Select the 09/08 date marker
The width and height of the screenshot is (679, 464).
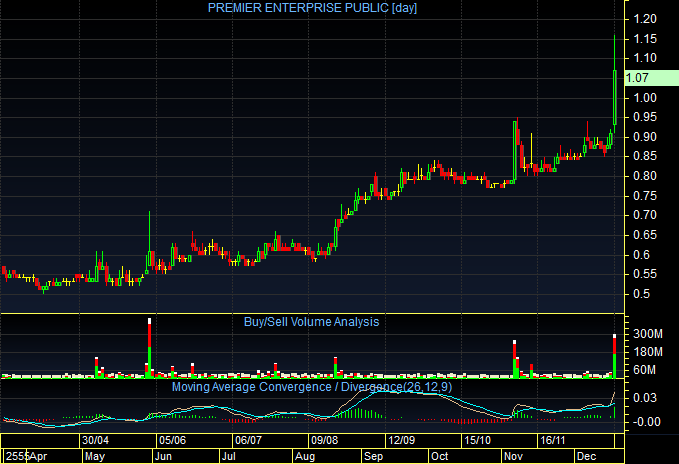coord(324,441)
